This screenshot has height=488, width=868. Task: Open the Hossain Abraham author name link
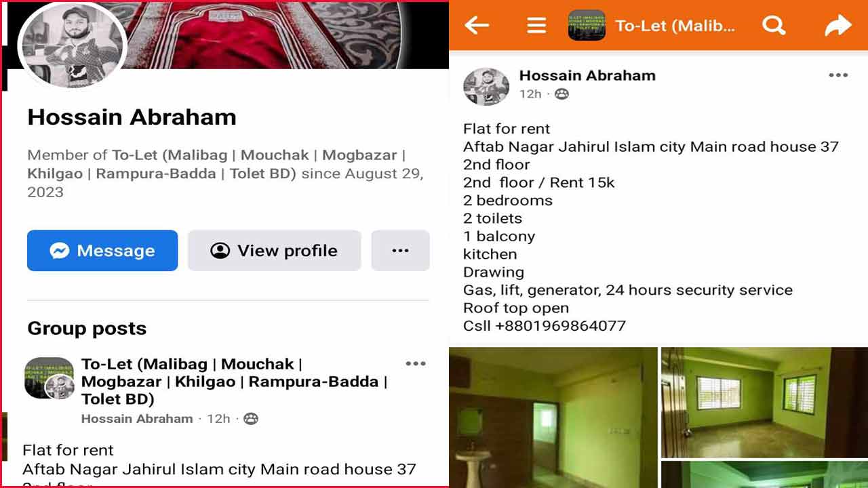click(x=587, y=75)
